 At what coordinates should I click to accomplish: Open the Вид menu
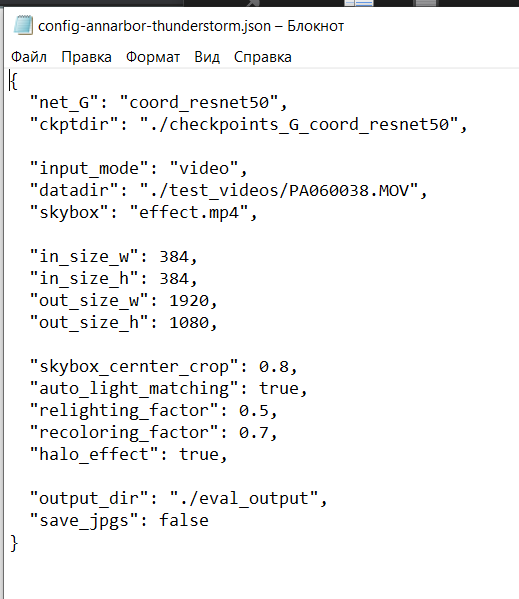pyautogui.click(x=207, y=57)
